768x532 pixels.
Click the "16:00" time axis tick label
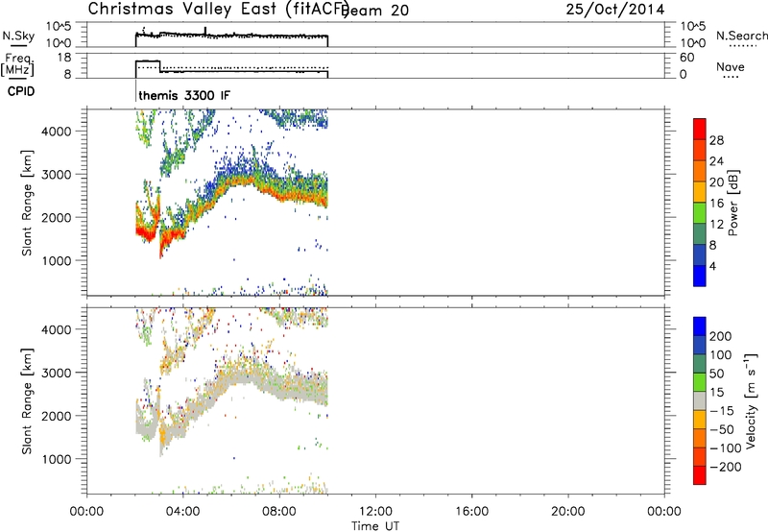click(x=471, y=512)
